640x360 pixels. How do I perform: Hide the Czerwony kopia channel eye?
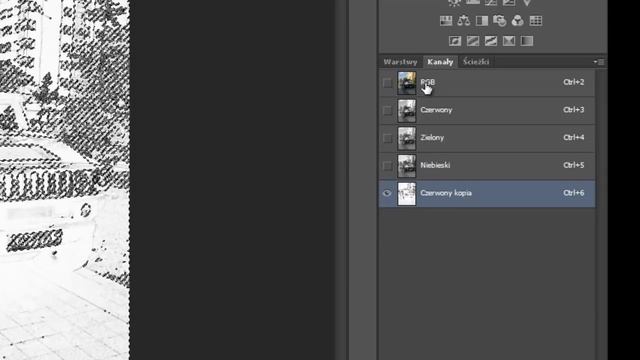pyautogui.click(x=387, y=193)
